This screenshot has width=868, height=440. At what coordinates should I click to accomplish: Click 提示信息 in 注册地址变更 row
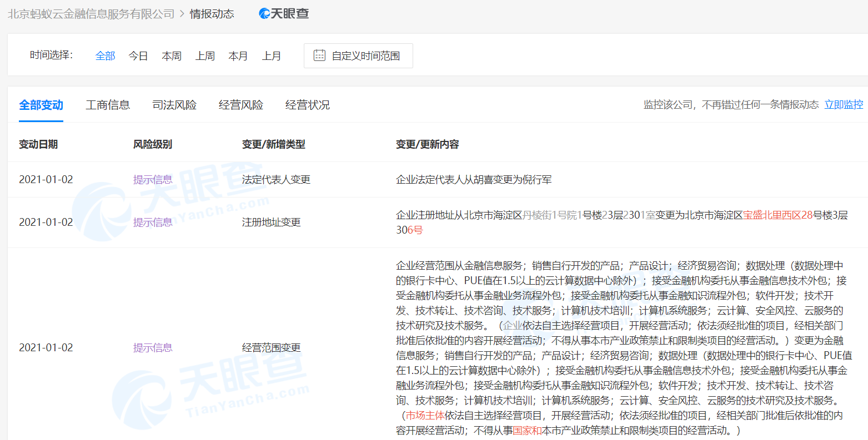tap(153, 222)
